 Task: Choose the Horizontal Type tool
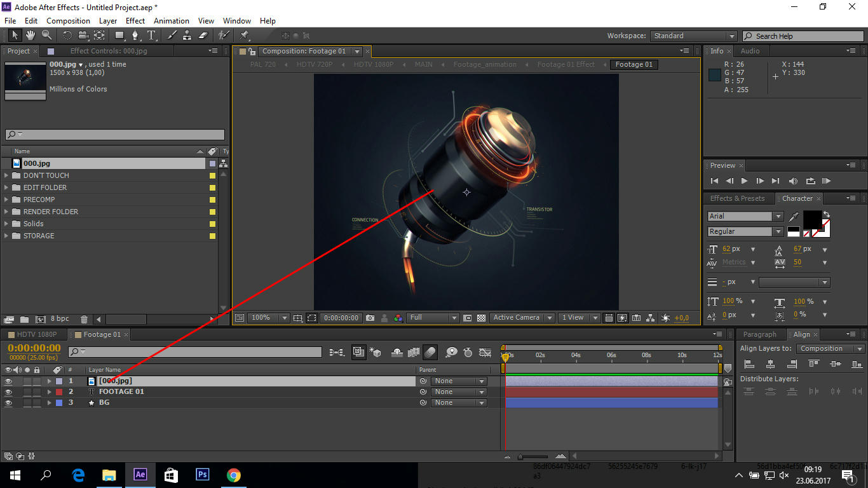coord(151,36)
